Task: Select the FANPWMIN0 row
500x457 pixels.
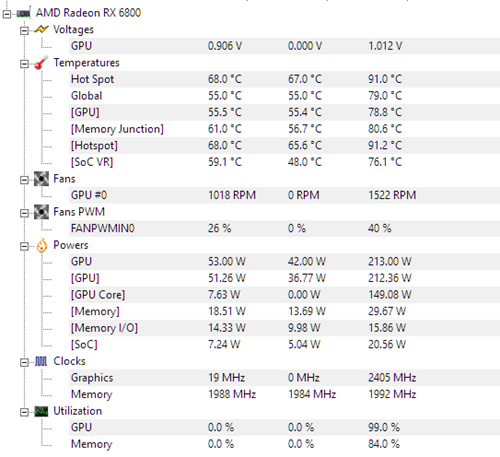Action: [284, 229]
